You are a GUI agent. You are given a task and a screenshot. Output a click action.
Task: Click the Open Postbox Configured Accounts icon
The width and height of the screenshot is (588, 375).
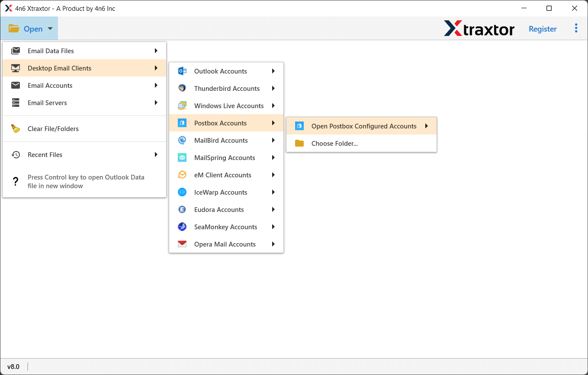click(x=299, y=126)
